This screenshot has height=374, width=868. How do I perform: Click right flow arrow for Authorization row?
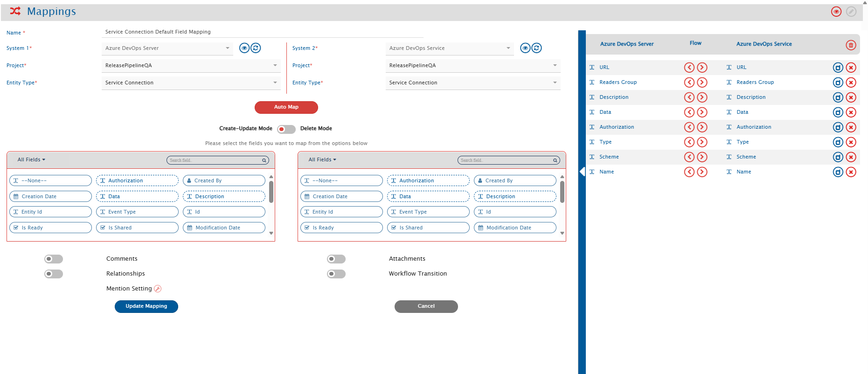(702, 127)
